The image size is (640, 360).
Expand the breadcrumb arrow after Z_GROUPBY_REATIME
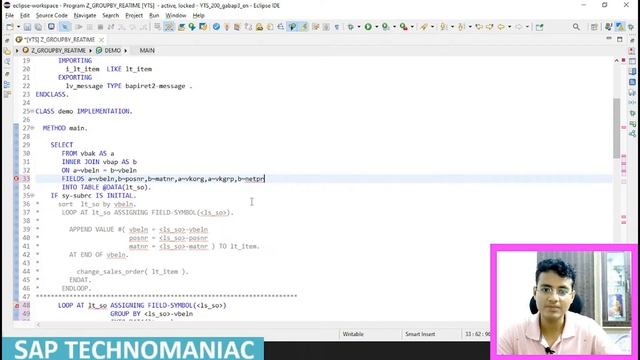click(x=90, y=51)
